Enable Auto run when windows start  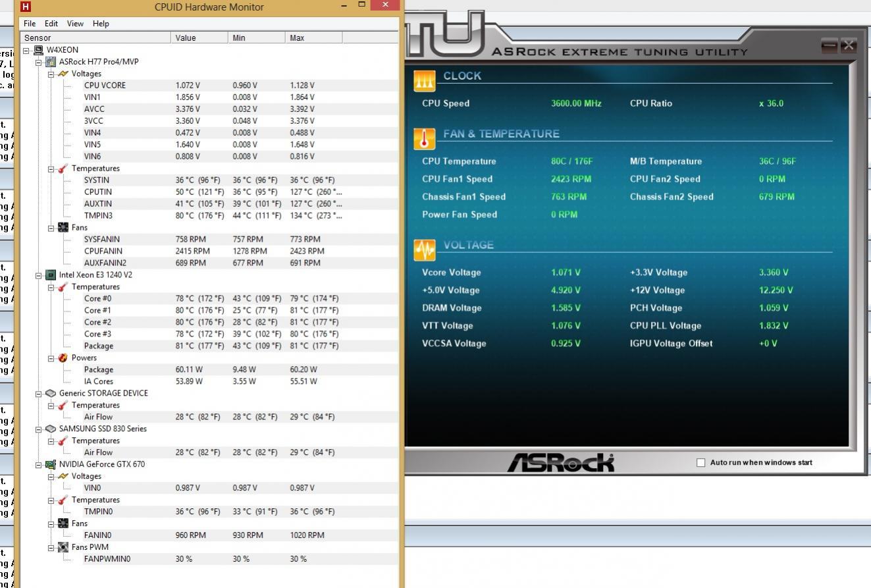(x=700, y=462)
